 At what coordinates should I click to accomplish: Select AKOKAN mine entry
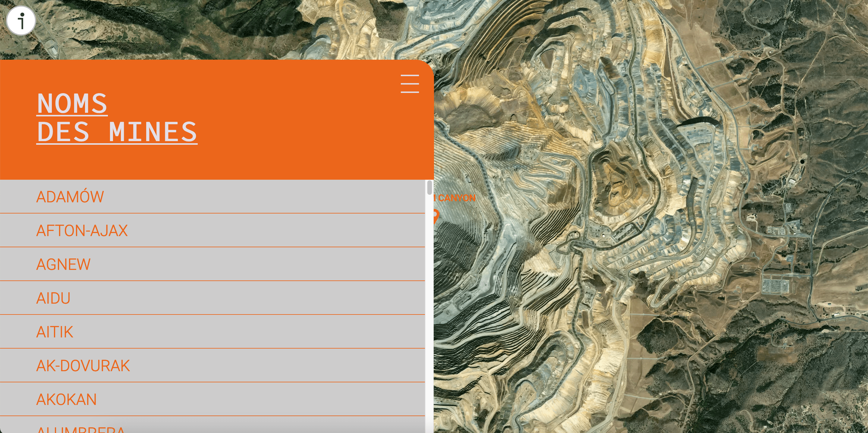(x=66, y=399)
